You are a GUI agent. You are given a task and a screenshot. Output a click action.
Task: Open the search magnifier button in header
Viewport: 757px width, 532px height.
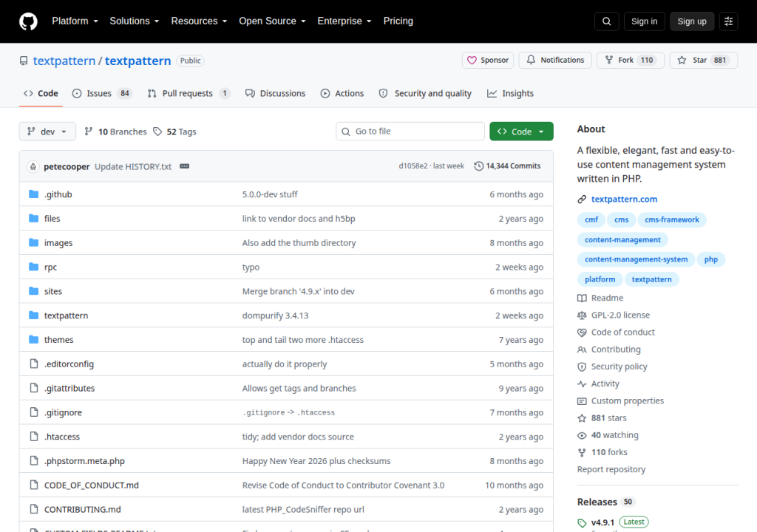pos(607,21)
